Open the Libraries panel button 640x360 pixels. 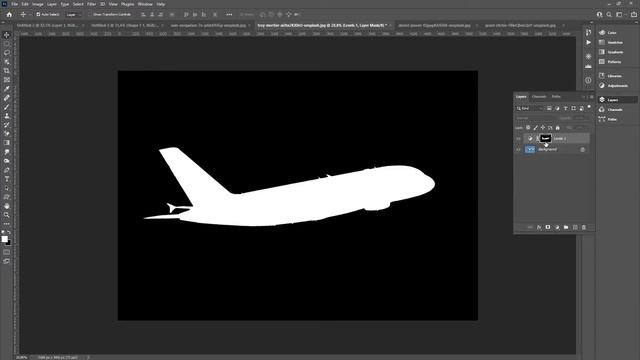pyautogui.click(x=610, y=76)
